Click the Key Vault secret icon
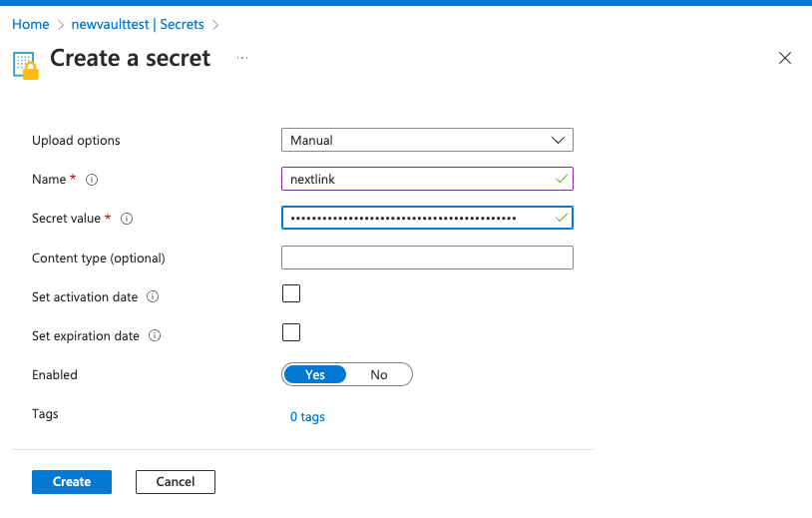This screenshot has width=812, height=518. [x=25, y=64]
